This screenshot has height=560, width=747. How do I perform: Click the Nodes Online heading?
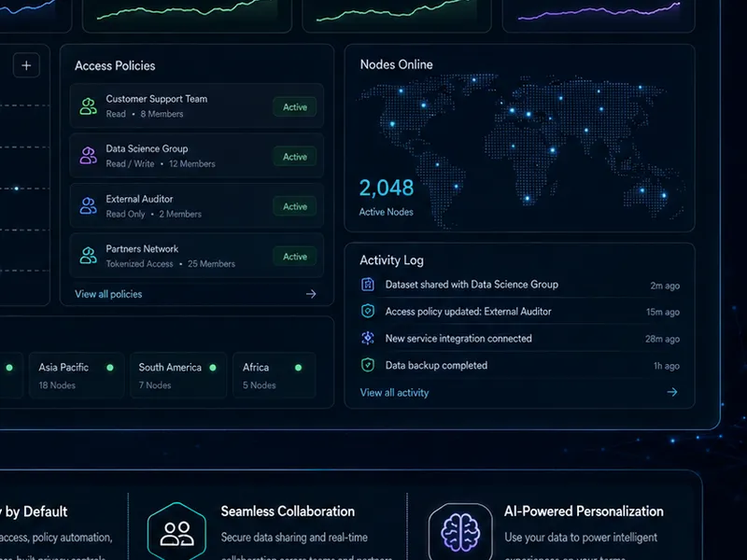[x=396, y=64]
